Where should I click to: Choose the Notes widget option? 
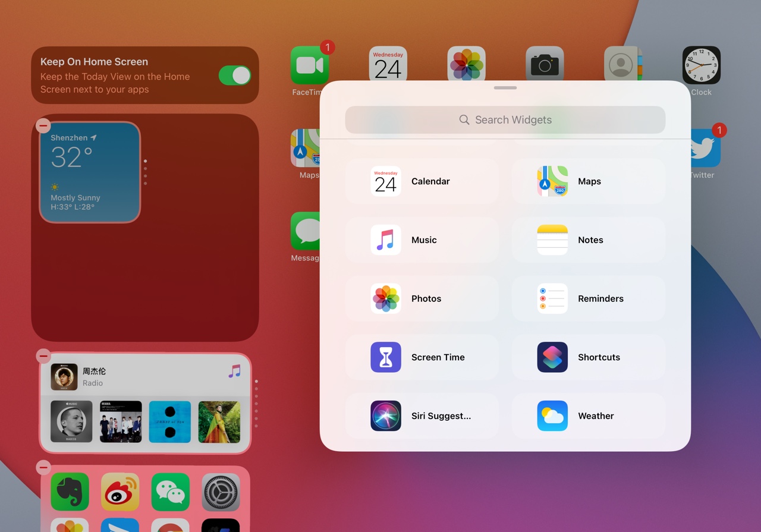coord(588,240)
